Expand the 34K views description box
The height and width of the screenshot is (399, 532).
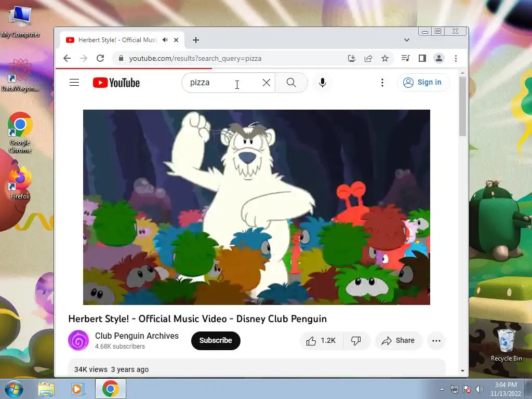click(x=257, y=367)
